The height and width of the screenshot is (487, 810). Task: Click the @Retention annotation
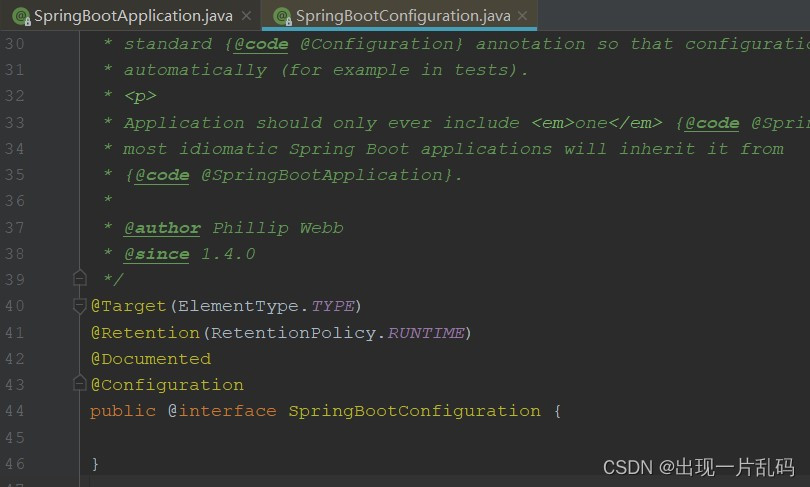click(145, 333)
